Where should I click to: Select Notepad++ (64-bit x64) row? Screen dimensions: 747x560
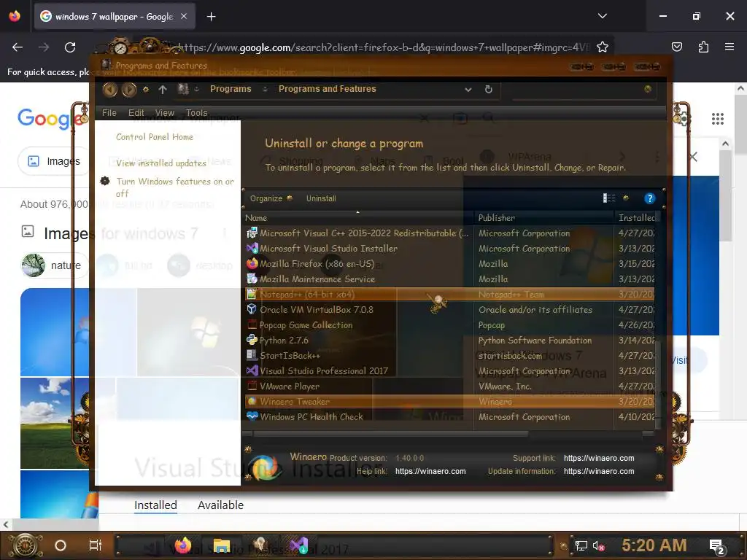[x=449, y=295]
